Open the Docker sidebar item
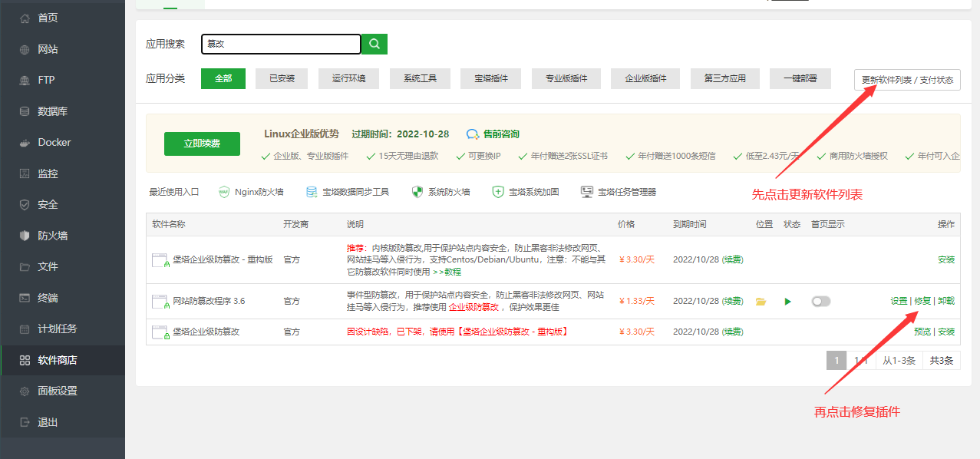Image resolution: width=980 pixels, height=459 pixels. click(62, 142)
